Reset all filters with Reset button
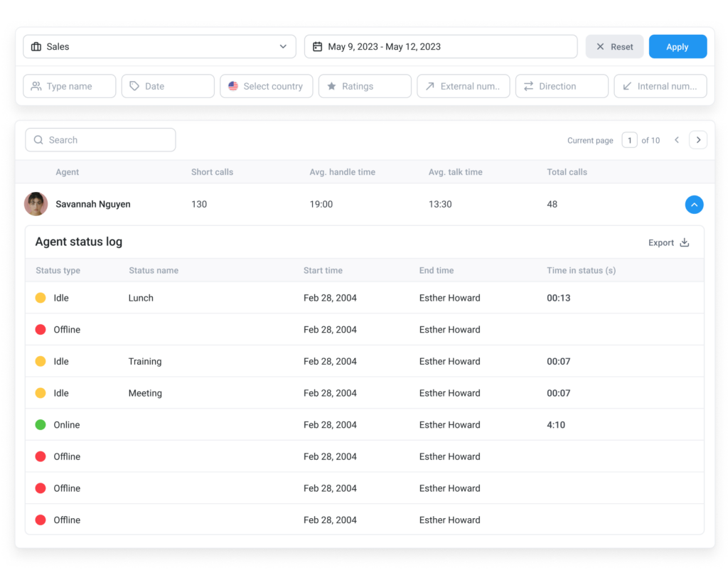This screenshot has width=728, height=575. click(x=614, y=47)
